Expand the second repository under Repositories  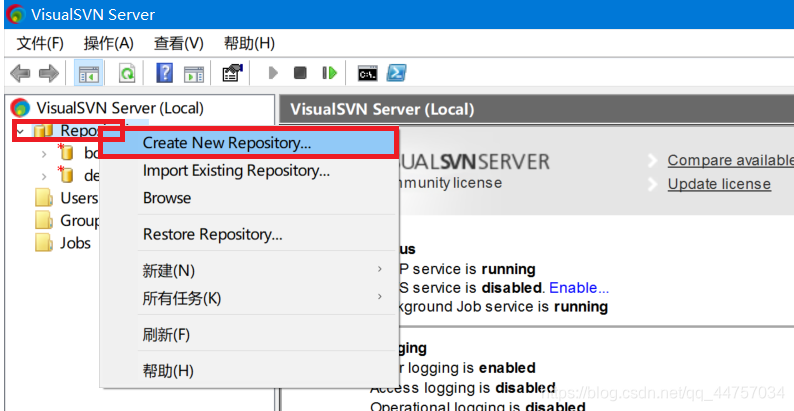(x=44, y=176)
